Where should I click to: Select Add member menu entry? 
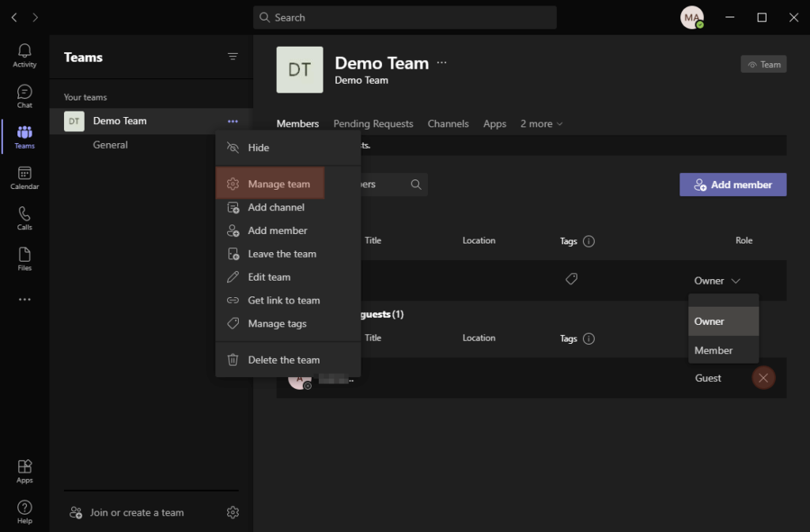click(x=288, y=231)
